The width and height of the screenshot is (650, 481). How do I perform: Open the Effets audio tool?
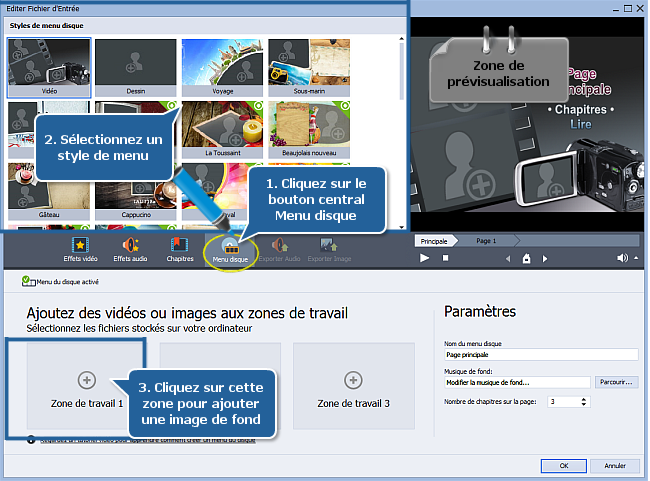tap(130, 250)
